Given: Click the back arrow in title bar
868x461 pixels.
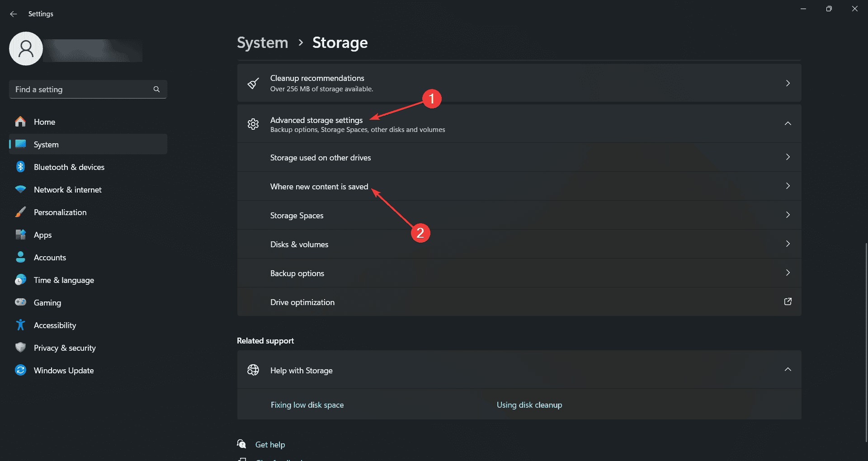Looking at the screenshot, I should pos(14,14).
